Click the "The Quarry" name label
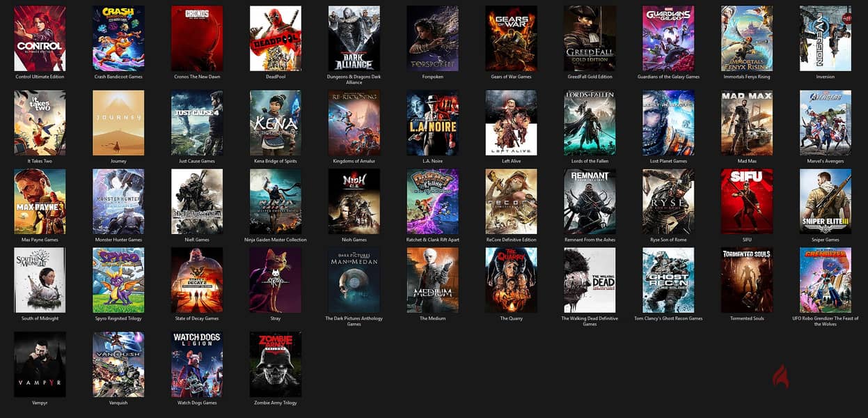 511,318
